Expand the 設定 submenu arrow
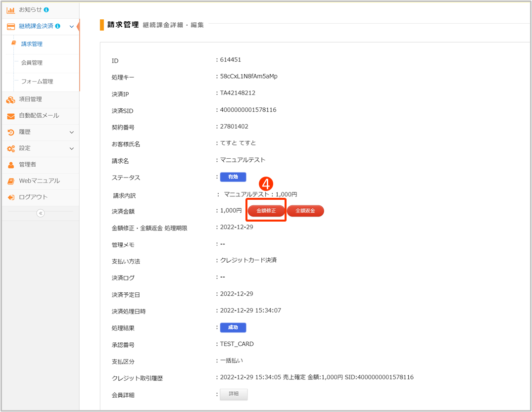532x412 pixels. pyautogui.click(x=72, y=148)
